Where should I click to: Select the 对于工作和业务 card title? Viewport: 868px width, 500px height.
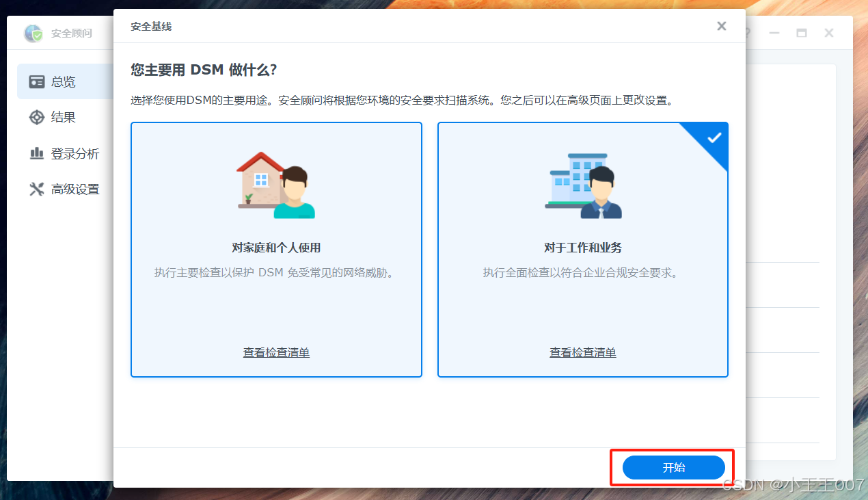pyautogui.click(x=583, y=248)
